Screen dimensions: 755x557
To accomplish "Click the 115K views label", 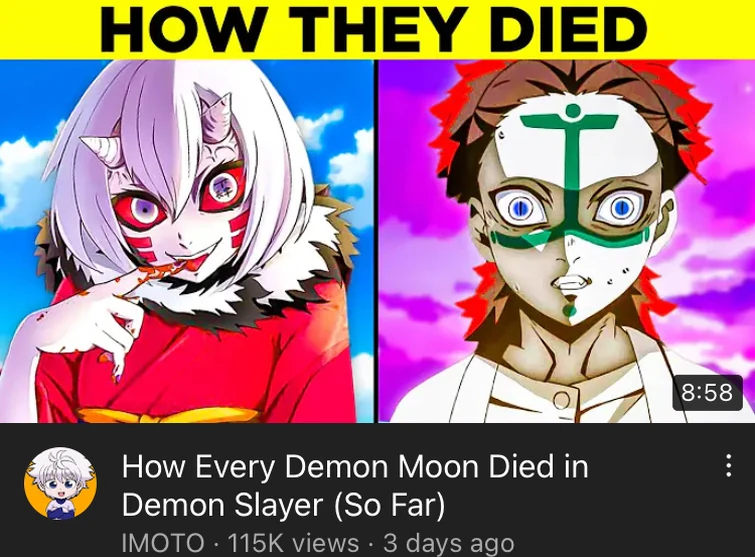I will click(293, 543).
